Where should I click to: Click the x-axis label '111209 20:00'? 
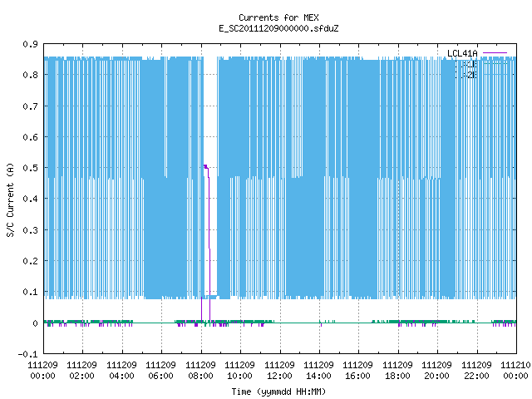[x=436, y=371]
